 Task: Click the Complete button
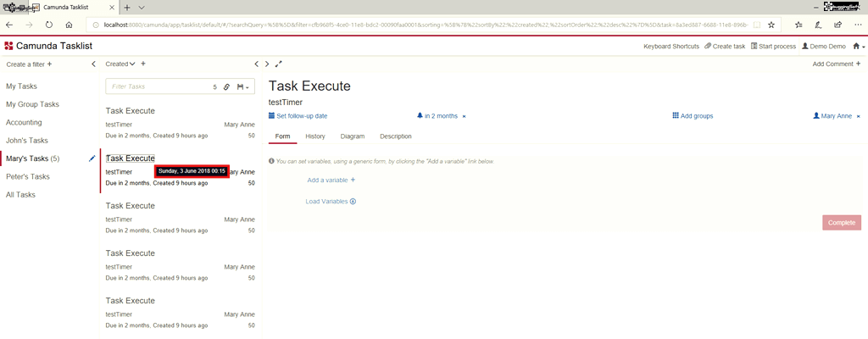click(x=842, y=223)
